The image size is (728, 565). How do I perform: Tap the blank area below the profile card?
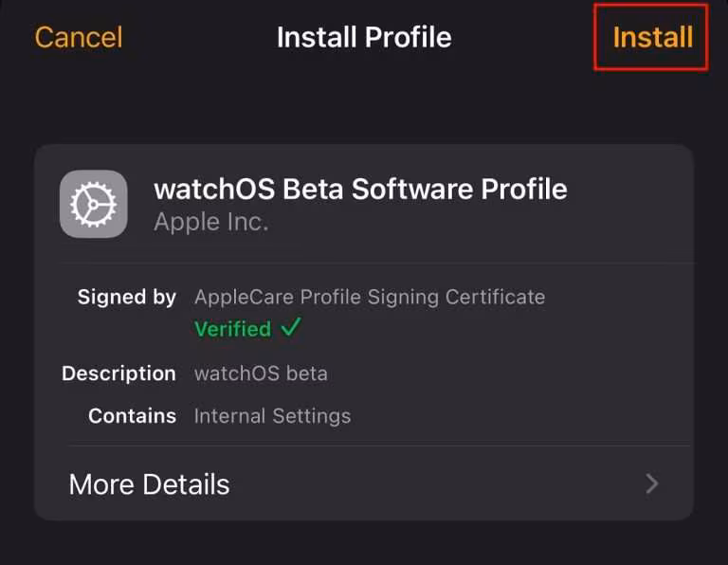(x=364, y=542)
